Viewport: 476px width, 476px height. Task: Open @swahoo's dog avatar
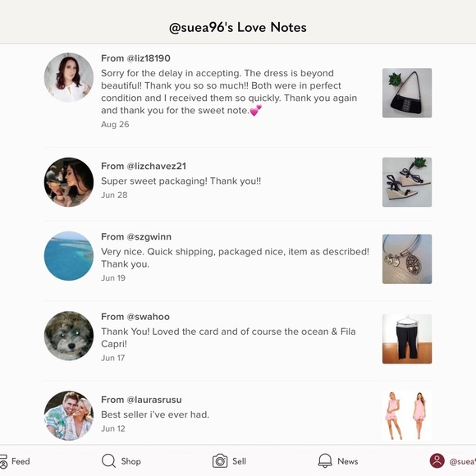pos(69,336)
